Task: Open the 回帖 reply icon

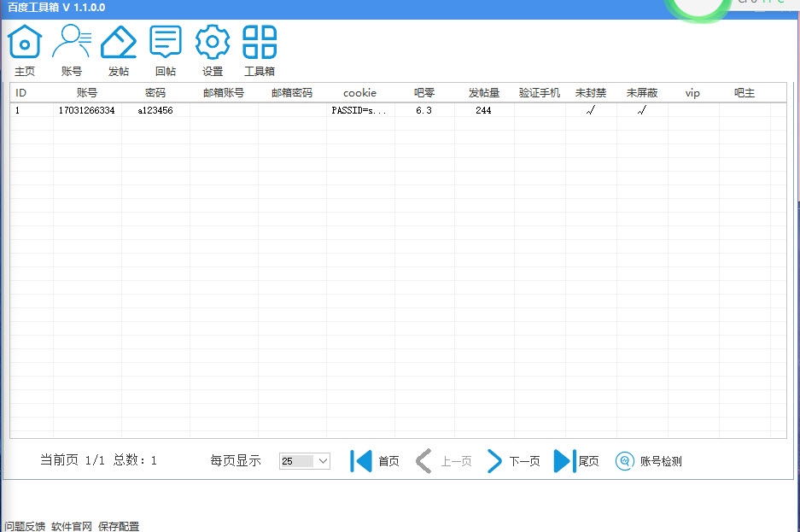Action: pyautogui.click(x=166, y=50)
